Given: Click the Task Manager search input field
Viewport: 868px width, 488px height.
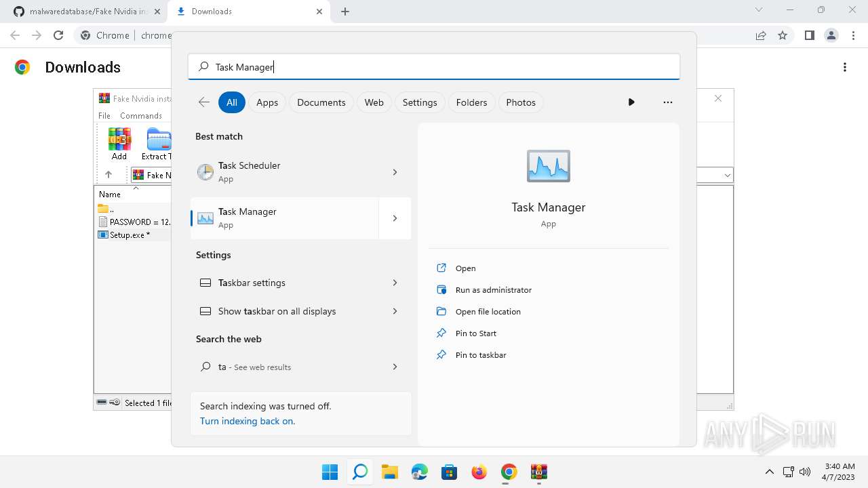Looking at the screenshot, I should tap(434, 67).
